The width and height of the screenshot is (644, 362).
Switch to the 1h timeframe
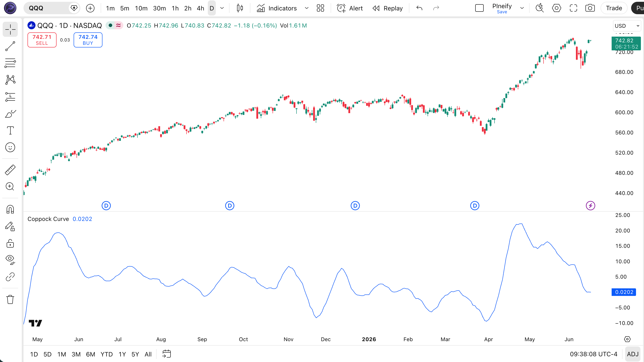tap(175, 8)
